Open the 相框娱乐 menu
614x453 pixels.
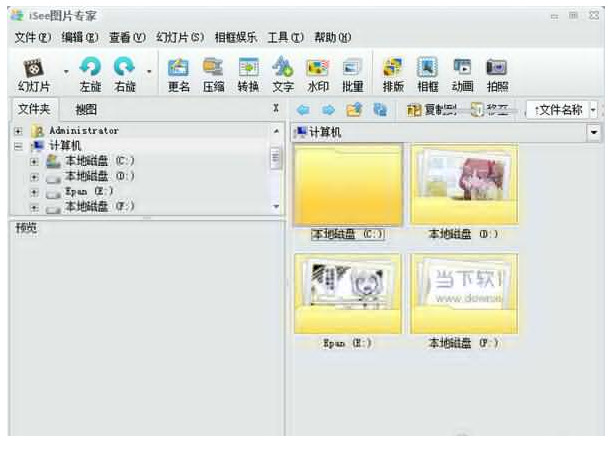tap(236, 38)
